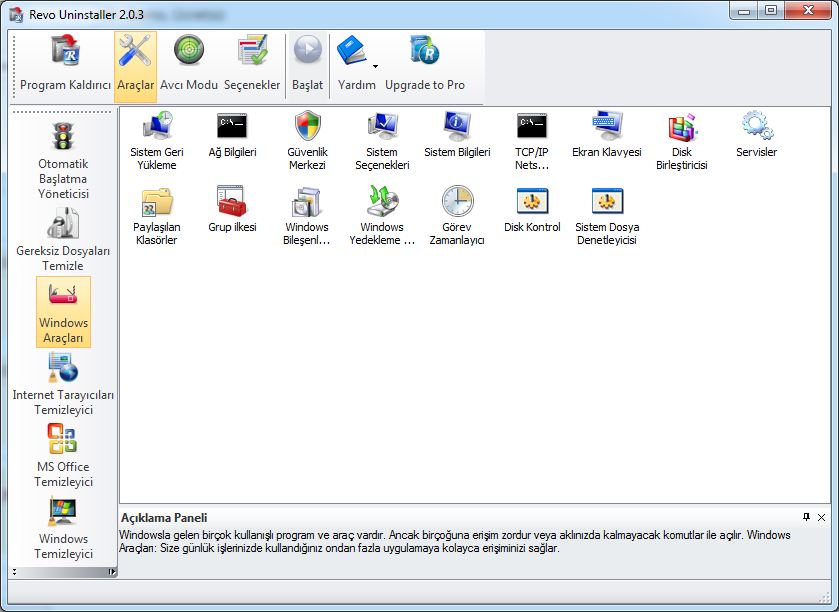Image resolution: width=839 pixels, height=612 pixels.
Task: Expand the sidebar overflow arrow at the bottom
Action: point(111,571)
